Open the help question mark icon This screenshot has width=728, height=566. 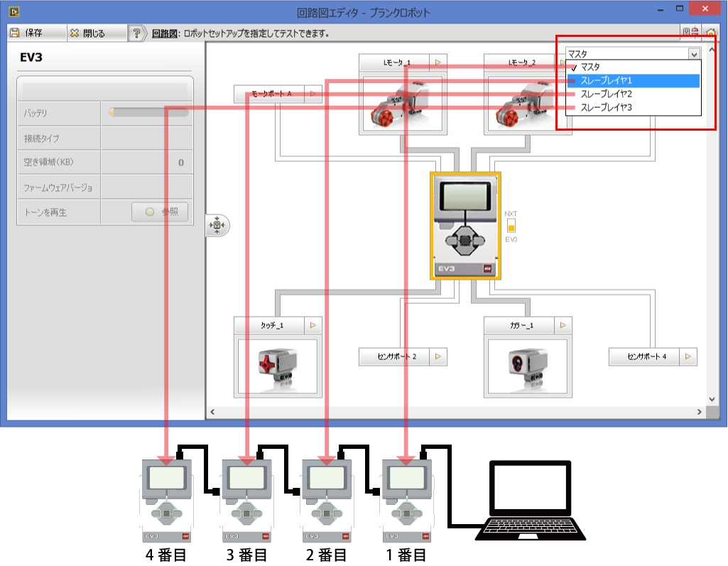pos(136,33)
